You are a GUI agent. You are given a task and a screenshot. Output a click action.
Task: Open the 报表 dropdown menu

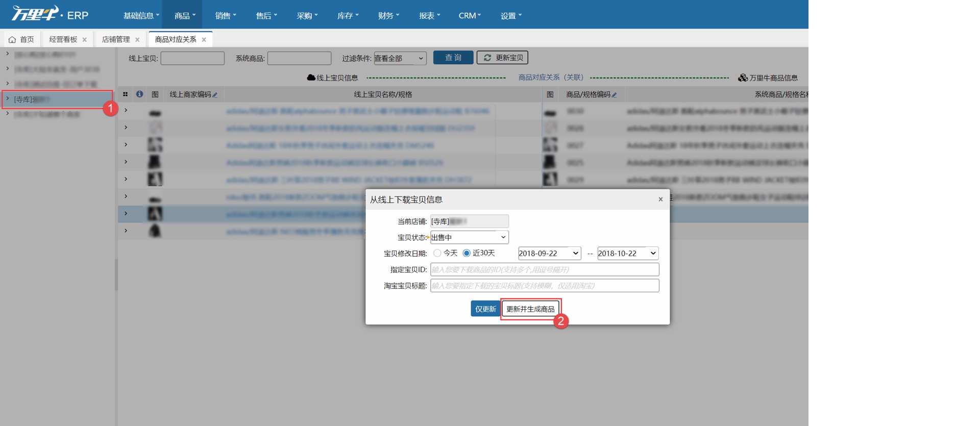point(430,15)
